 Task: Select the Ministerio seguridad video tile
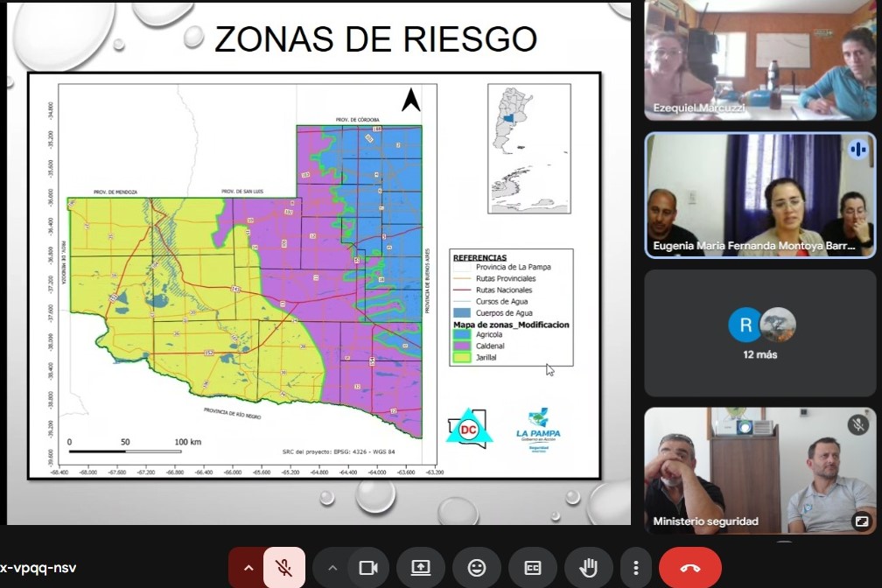759,470
